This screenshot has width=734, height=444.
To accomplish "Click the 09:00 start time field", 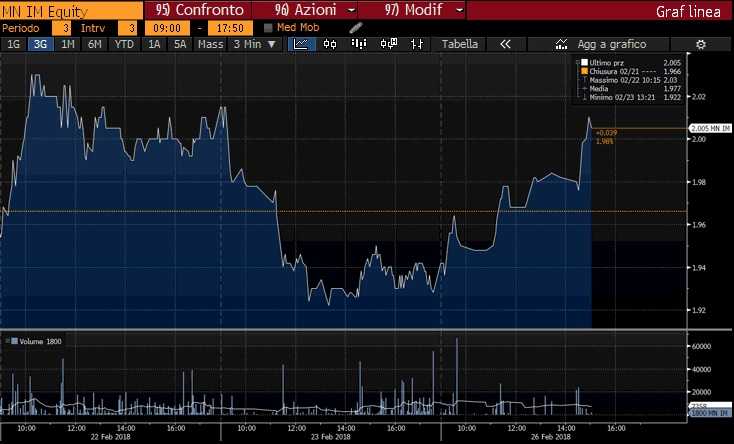I will [167, 28].
